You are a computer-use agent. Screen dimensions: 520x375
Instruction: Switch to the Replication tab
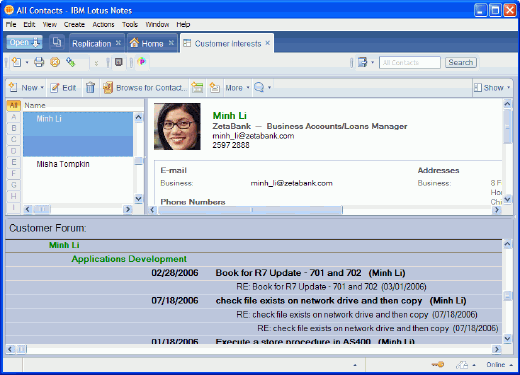click(x=92, y=43)
